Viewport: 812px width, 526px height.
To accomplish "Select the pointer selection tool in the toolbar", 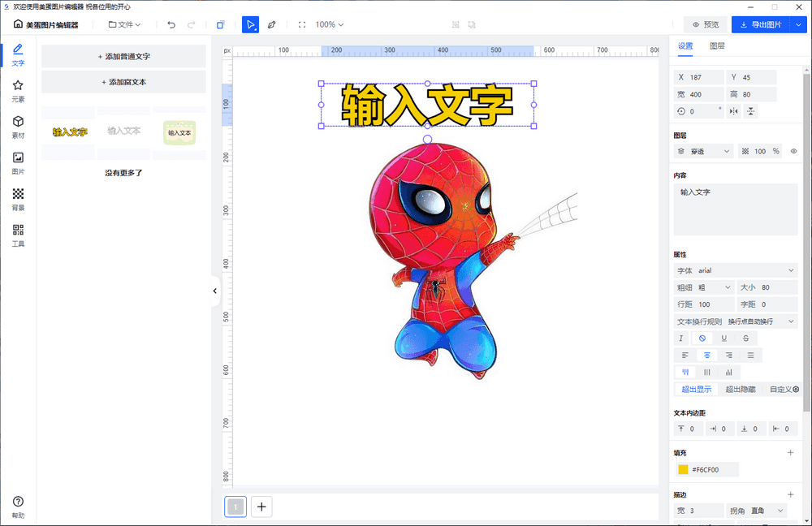I will [251, 24].
